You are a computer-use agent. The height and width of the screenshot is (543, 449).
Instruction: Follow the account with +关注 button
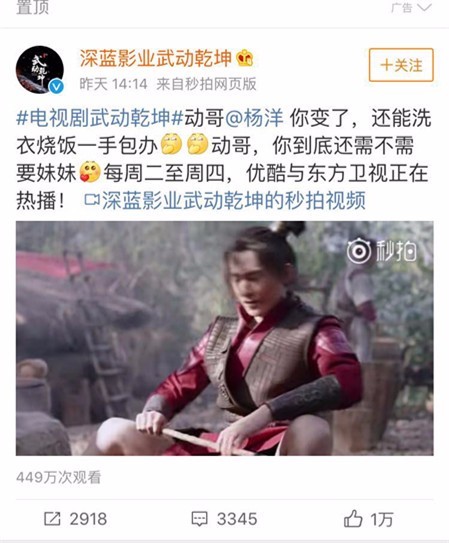[x=401, y=65]
